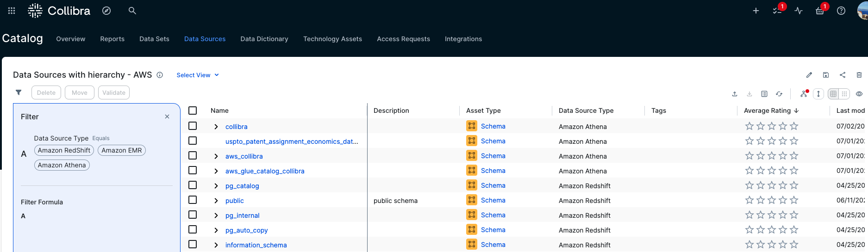Open the Technology Assets tab
The width and height of the screenshot is (868, 252).
pos(333,39)
